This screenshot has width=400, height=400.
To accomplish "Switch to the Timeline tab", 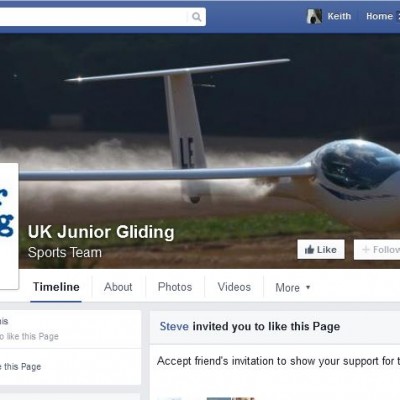I will coord(56,287).
